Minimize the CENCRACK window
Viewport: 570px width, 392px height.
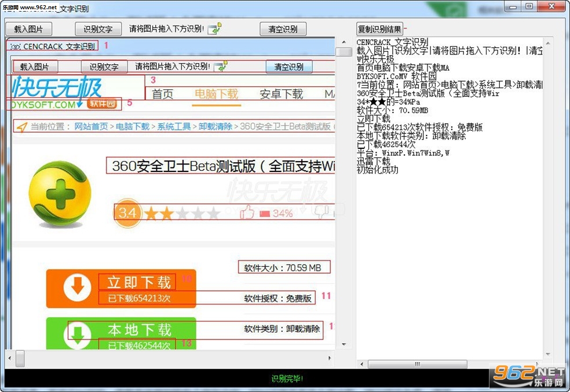click(513, 6)
